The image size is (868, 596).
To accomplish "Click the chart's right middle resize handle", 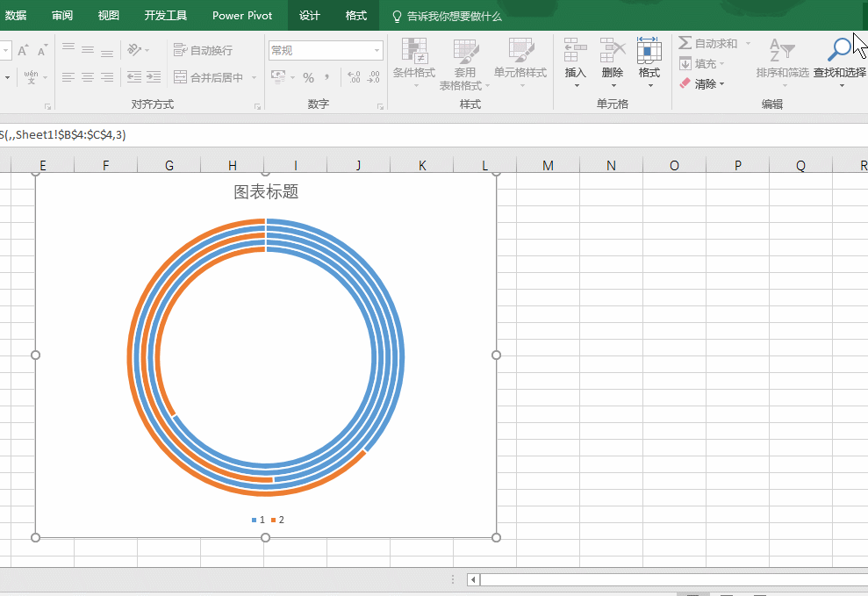I will 496,355.
